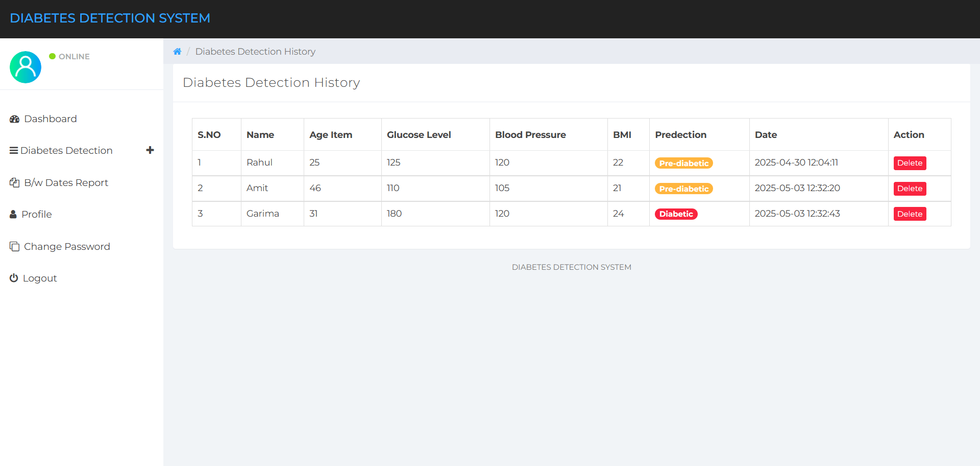Select the B/w Dates Report menu item
Viewport: 980px width, 466px height.
pos(66,182)
